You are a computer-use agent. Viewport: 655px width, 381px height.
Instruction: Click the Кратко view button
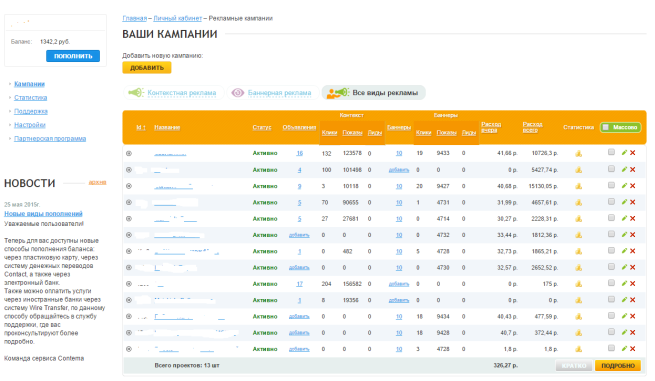pyautogui.click(x=574, y=366)
